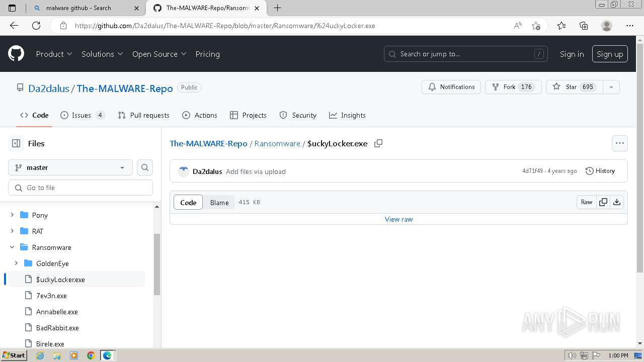This screenshot has height=362, width=644.
Task: Toggle Read aloud icon in address bar
Action: coord(518,26)
